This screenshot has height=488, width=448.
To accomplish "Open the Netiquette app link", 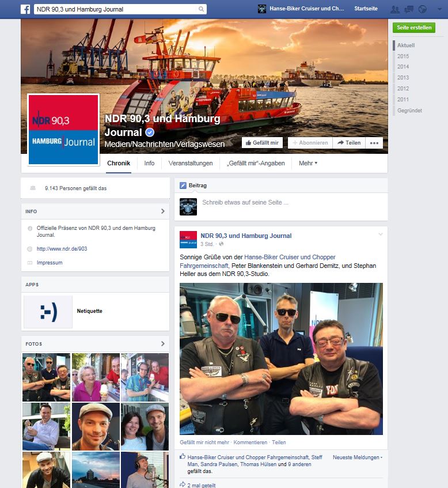I will [90, 311].
